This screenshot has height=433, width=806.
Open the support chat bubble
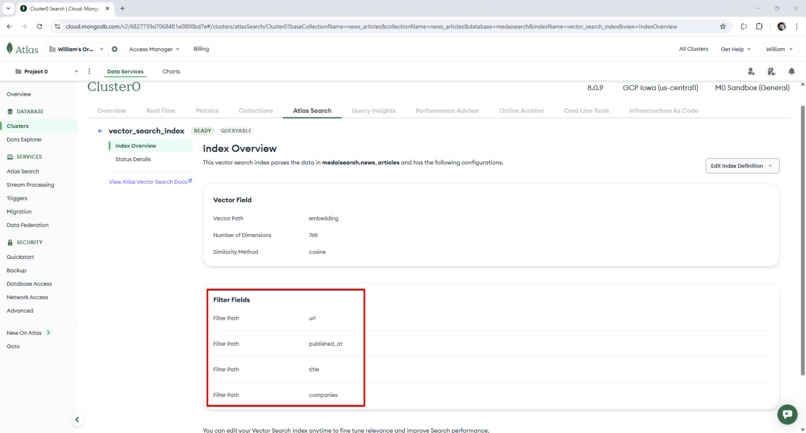[x=787, y=414]
